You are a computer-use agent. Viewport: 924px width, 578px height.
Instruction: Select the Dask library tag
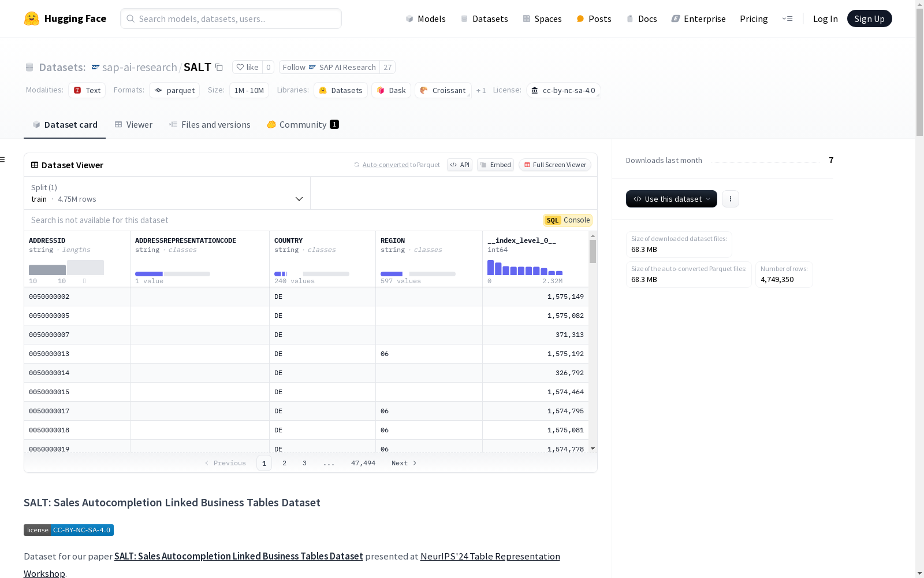pyautogui.click(x=392, y=90)
